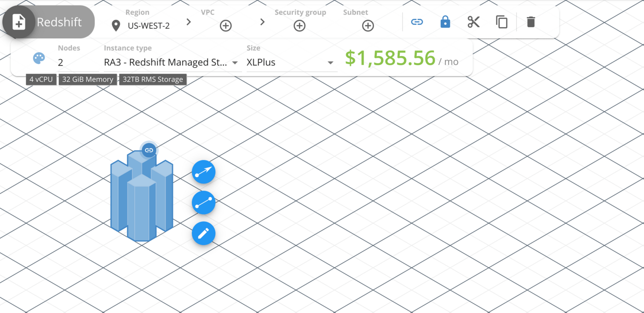The width and height of the screenshot is (644, 313).
Task: Open the Instance type dropdown
Action: [172, 63]
